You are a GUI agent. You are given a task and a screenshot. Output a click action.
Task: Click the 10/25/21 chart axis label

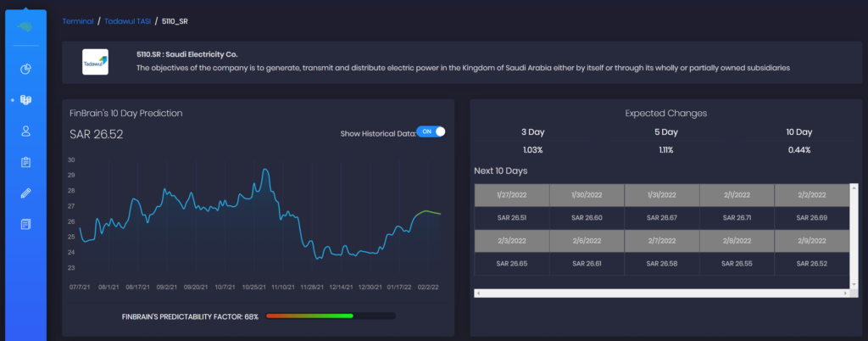[x=254, y=288]
